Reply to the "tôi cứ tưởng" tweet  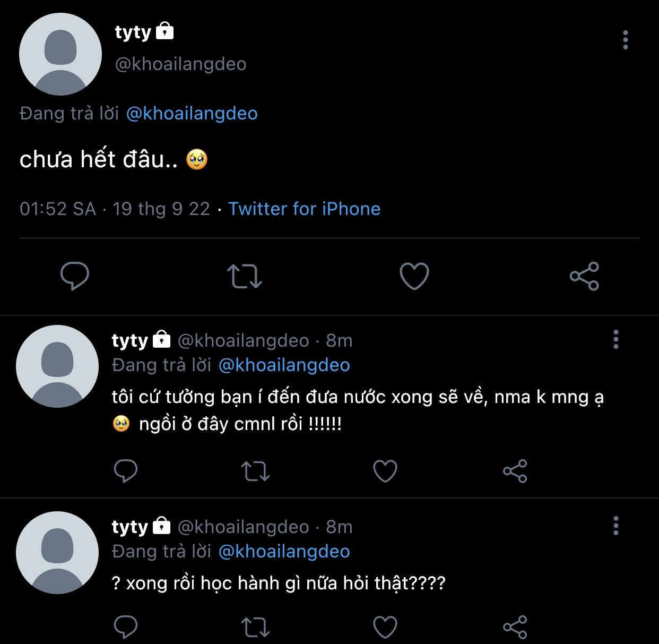(x=126, y=470)
